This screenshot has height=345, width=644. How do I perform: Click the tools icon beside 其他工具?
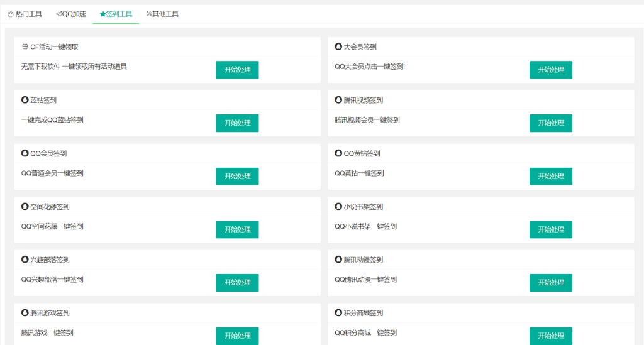148,14
